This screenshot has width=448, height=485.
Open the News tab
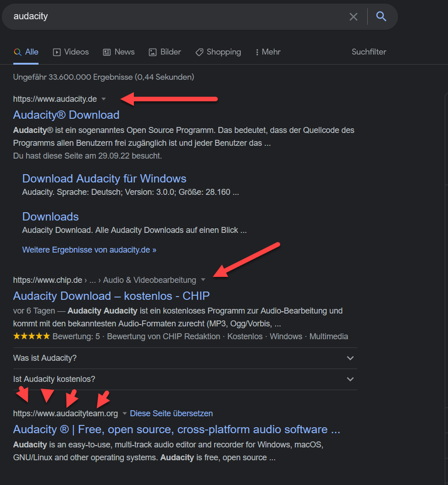coord(119,52)
